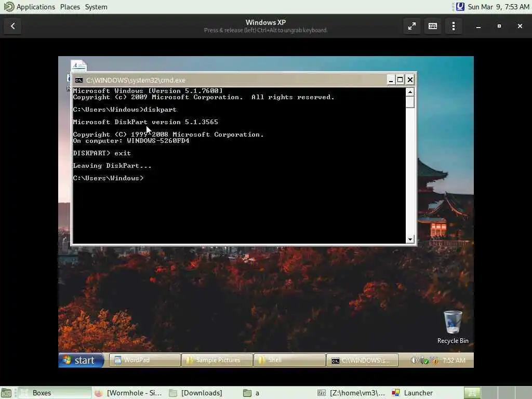Switch to the Wormhole browser window task
This screenshot has height=399, width=532.
[x=129, y=393]
